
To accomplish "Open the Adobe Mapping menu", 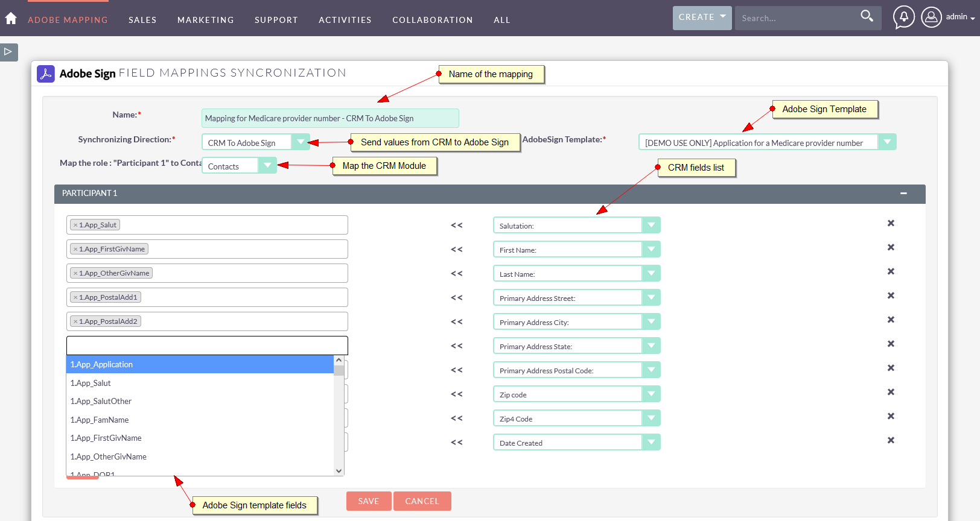I will tap(68, 20).
